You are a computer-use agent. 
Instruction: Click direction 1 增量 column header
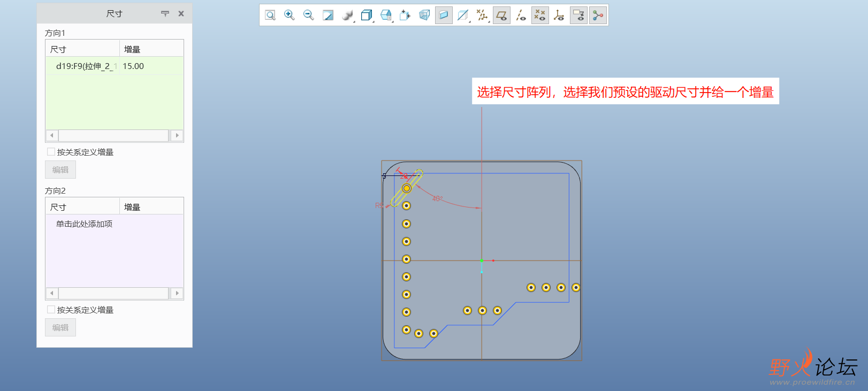click(151, 49)
